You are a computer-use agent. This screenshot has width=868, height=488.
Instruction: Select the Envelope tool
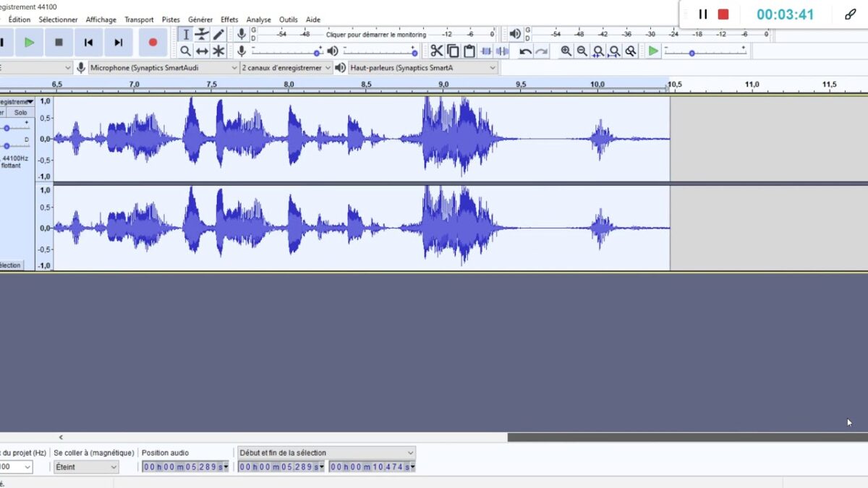[x=202, y=34]
